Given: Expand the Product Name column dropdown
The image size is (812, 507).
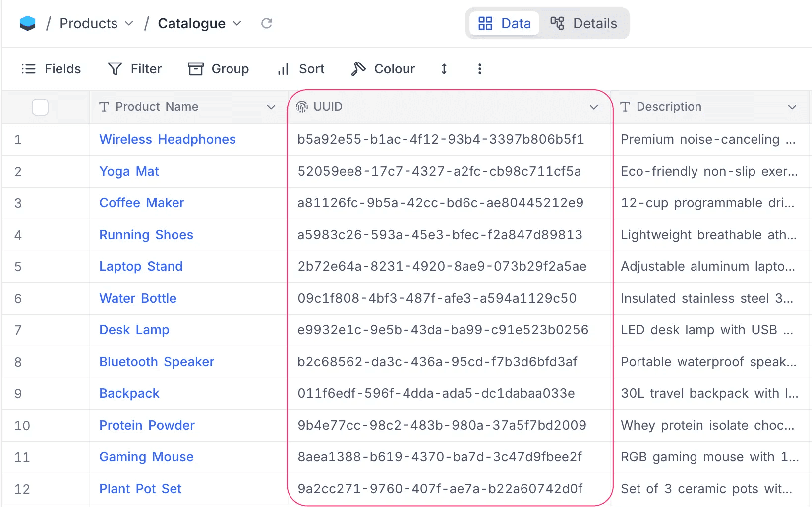Looking at the screenshot, I should [271, 107].
